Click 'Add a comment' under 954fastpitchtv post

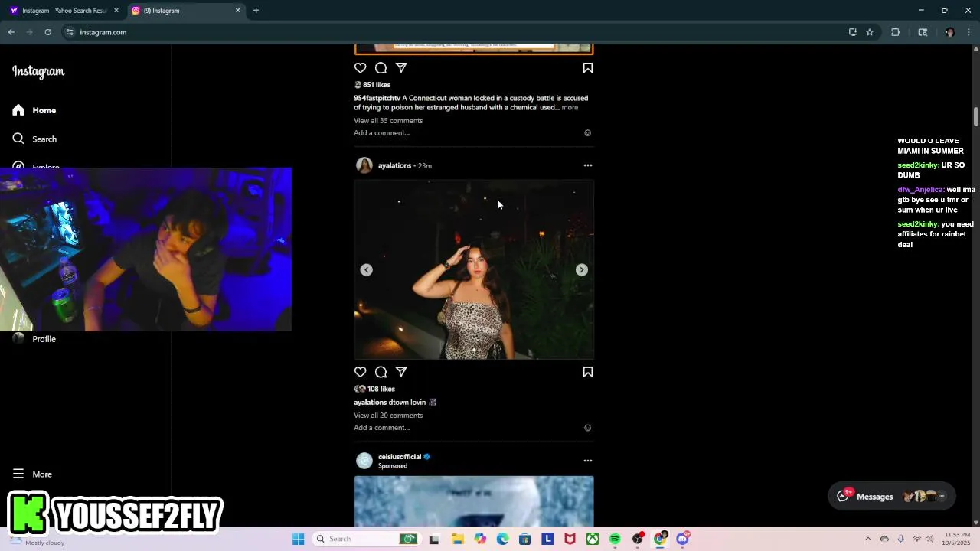(381, 133)
